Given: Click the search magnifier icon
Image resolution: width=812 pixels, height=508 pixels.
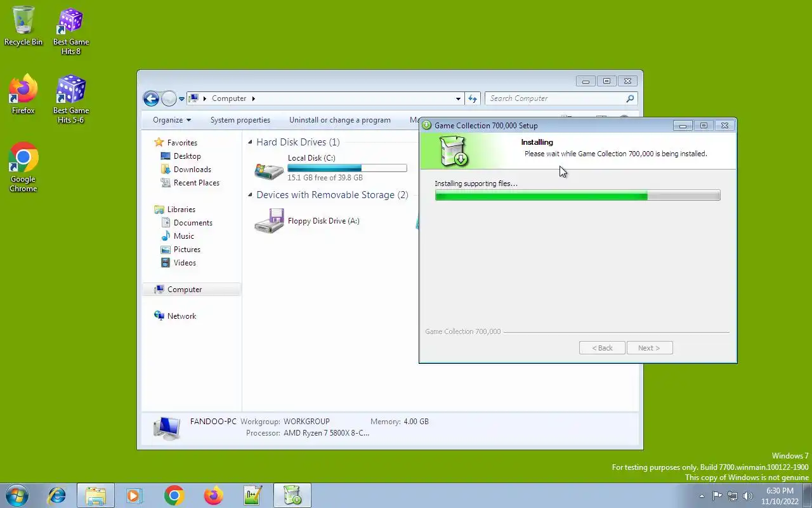Looking at the screenshot, I should coord(630,98).
